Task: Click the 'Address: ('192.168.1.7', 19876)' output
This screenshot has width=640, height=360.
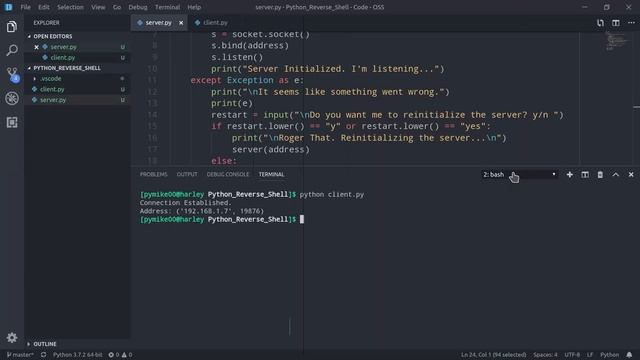Action: coord(202,211)
